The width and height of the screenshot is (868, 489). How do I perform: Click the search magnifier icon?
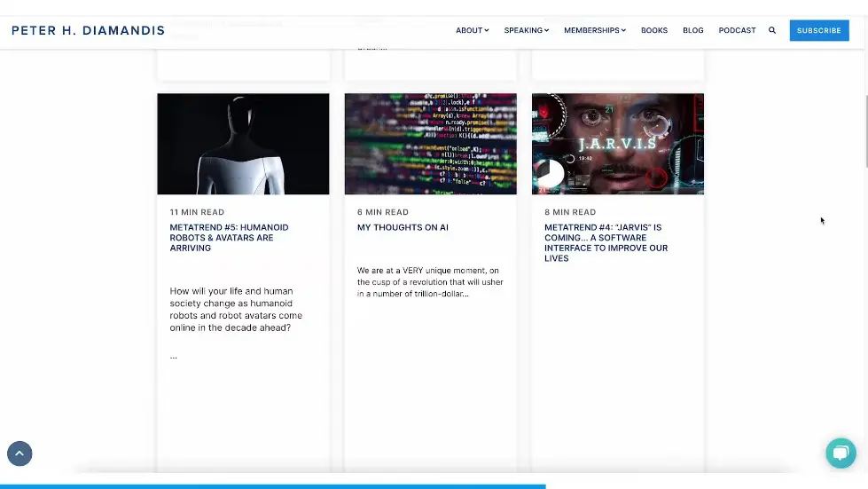(772, 30)
